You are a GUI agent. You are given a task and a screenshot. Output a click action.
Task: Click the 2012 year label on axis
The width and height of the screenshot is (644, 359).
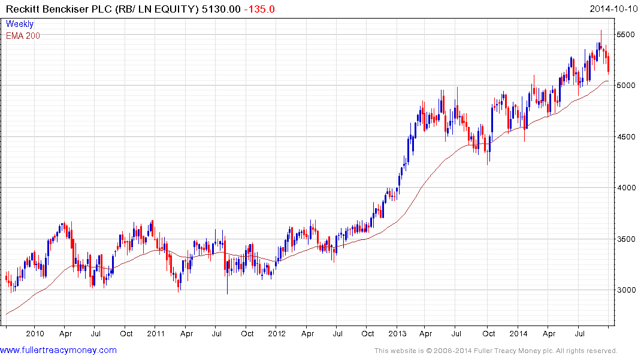pos(276,334)
